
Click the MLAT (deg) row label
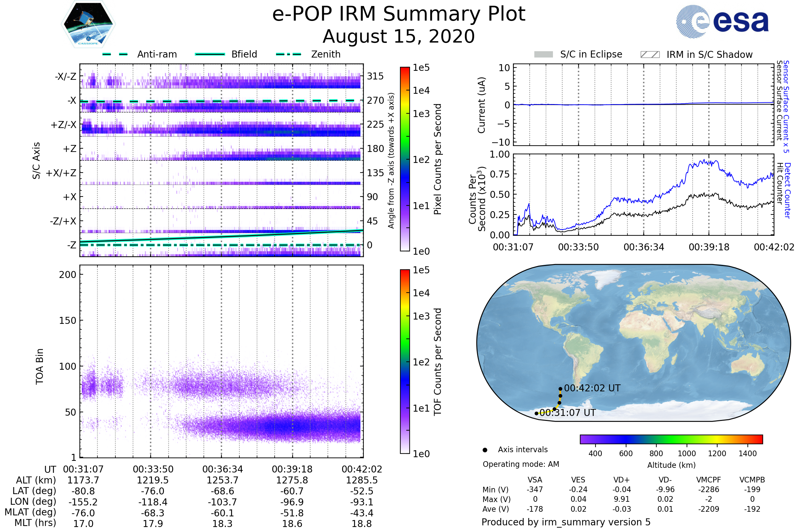coord(30,512)
